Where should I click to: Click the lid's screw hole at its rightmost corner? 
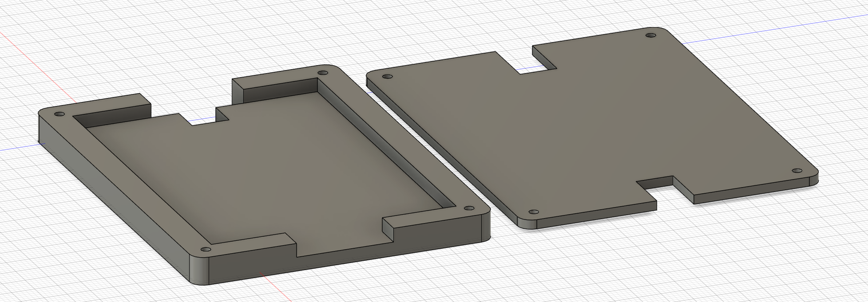(797, 171)
